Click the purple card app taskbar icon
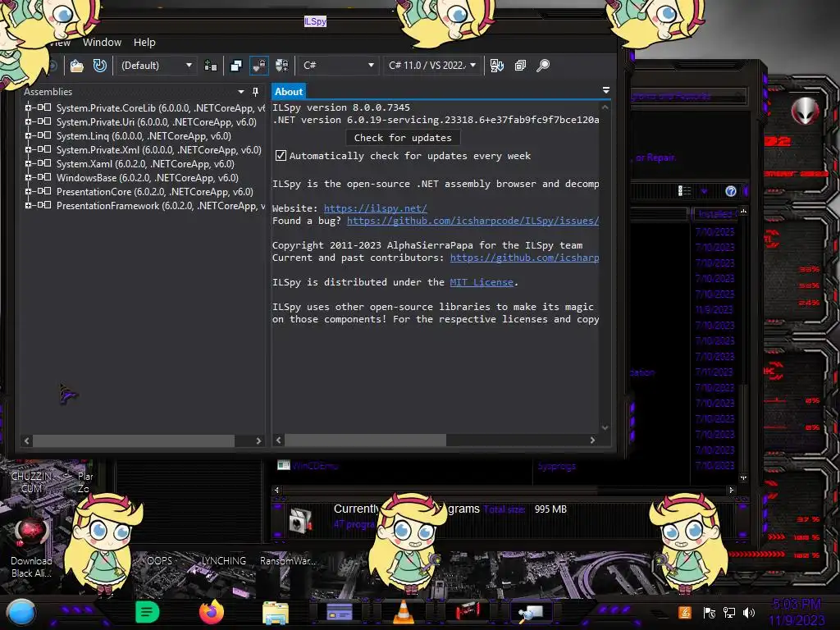 point(339,612)
